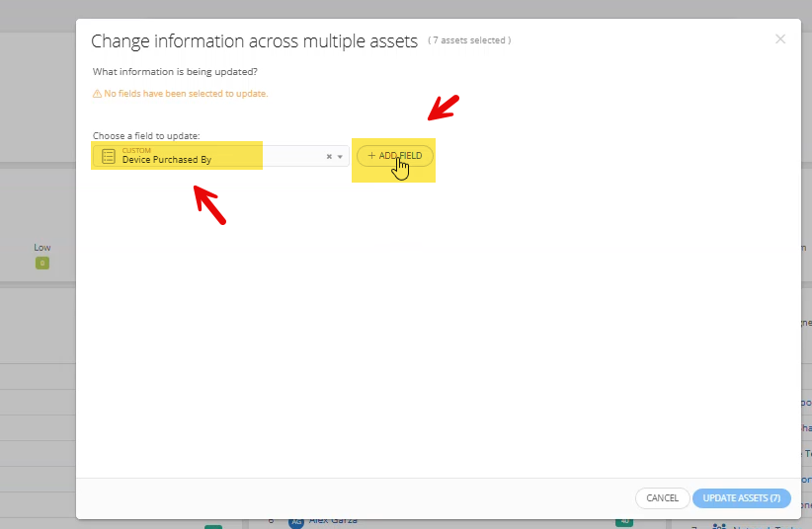Click the 7 assets selected label
This screenshot has width=812, height=529.
point(469,40)
